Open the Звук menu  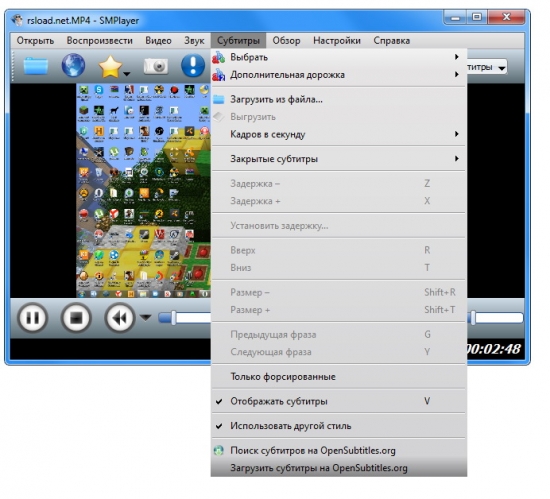pyautogui.click(x=194, y=41)
